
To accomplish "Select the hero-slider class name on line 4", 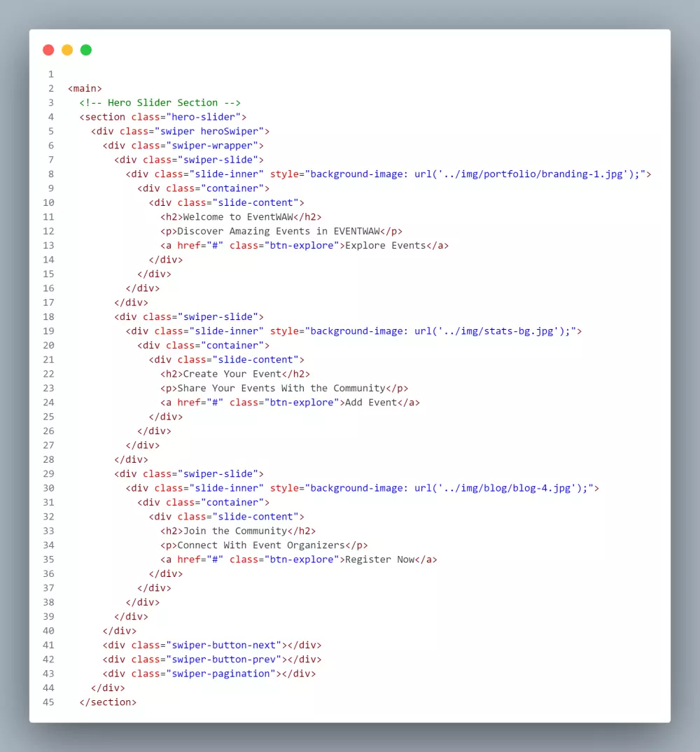I will pyautogui.click(x=206, y=117).
